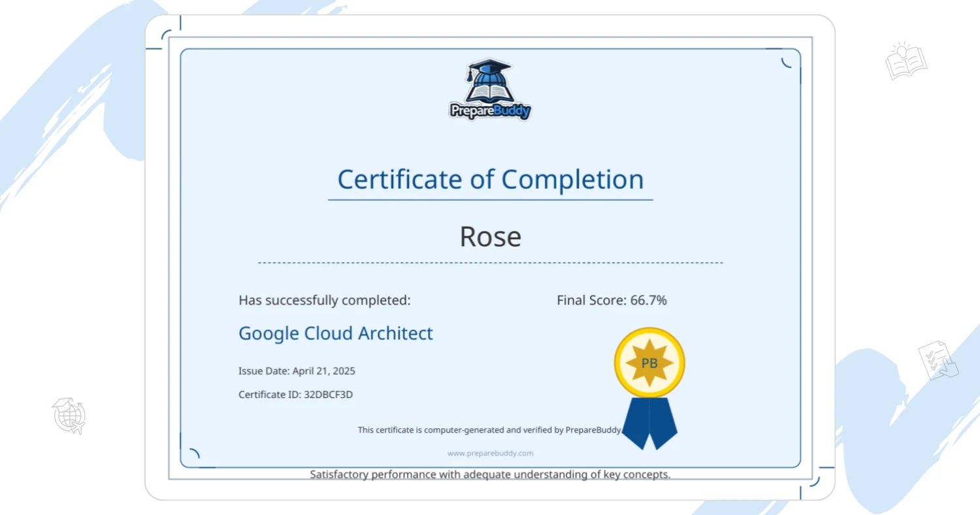The image size is (980, 515).
Task: Click the recipient name Rose
Action: point(490,237)
